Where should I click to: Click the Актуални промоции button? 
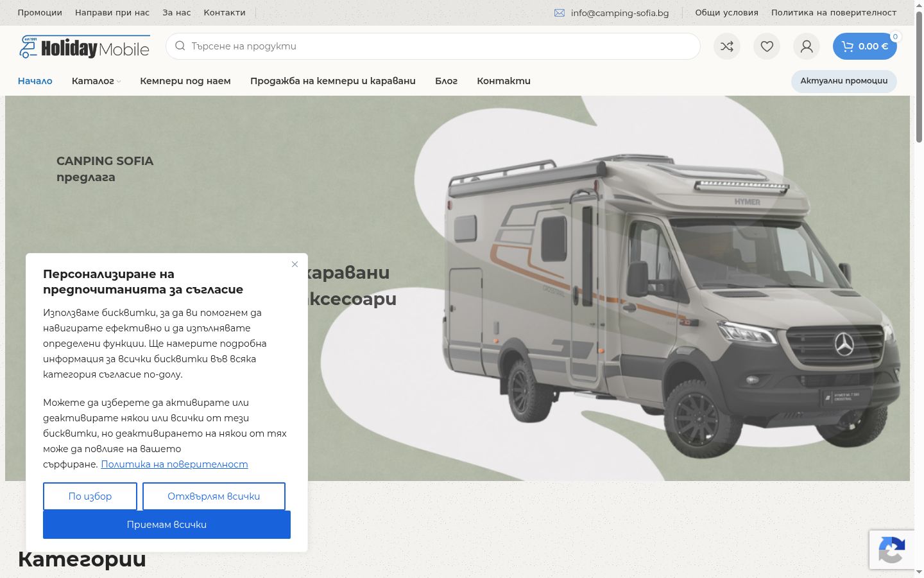click(x=844, y=81)
